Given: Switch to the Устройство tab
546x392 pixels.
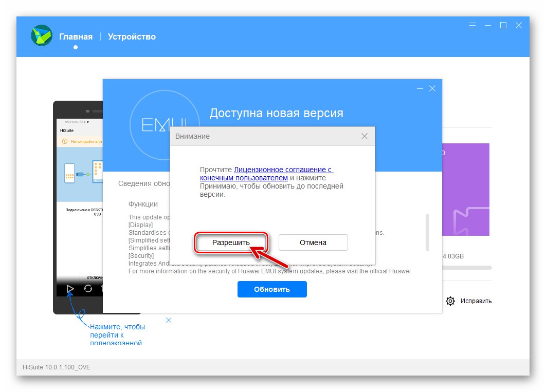Looking at the screenshot, I should (x=132, y=36).
